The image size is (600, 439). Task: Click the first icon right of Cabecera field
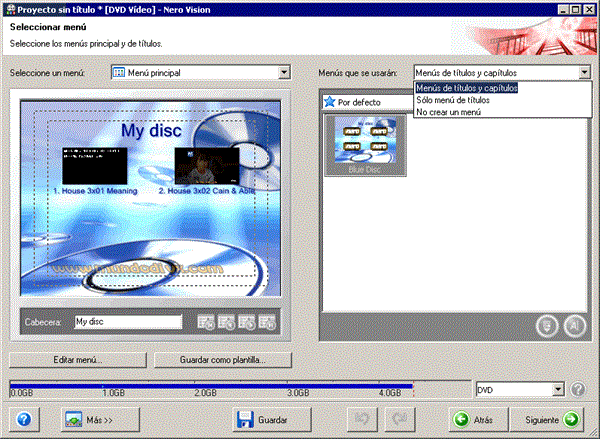[x=207, y=322]
